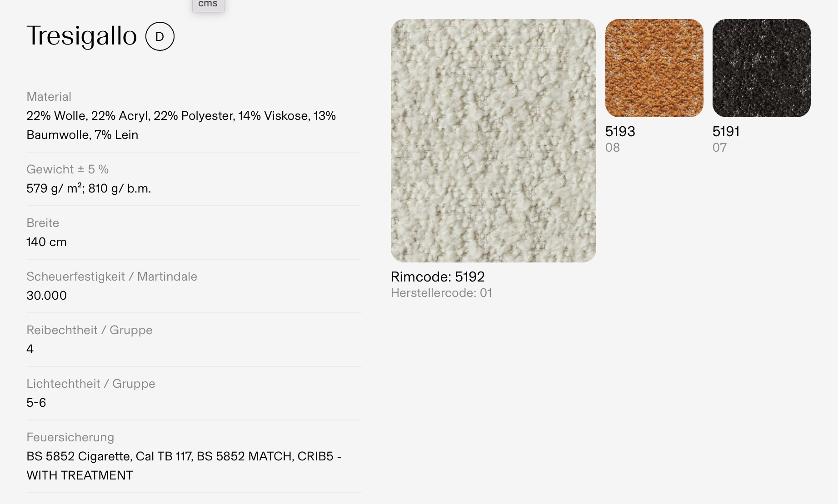Click the 5193 rimcode label
This screenshot has height=504, width=838.
point(620,132)
